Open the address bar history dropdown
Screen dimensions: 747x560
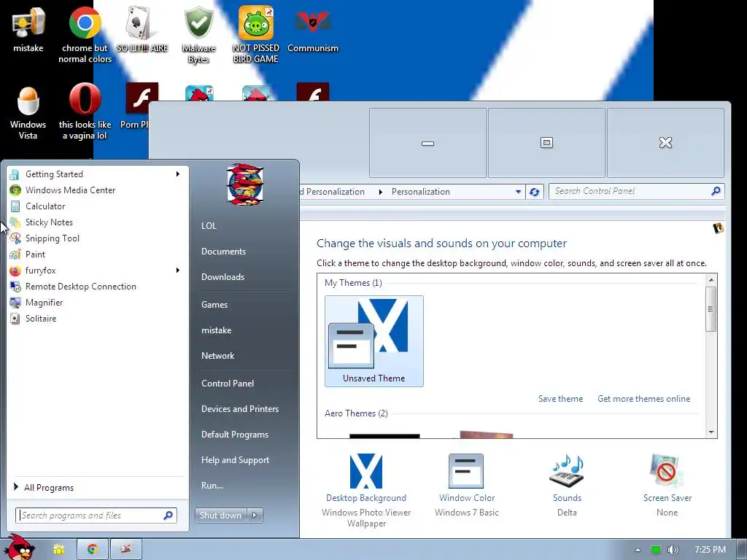pos(518,192)
